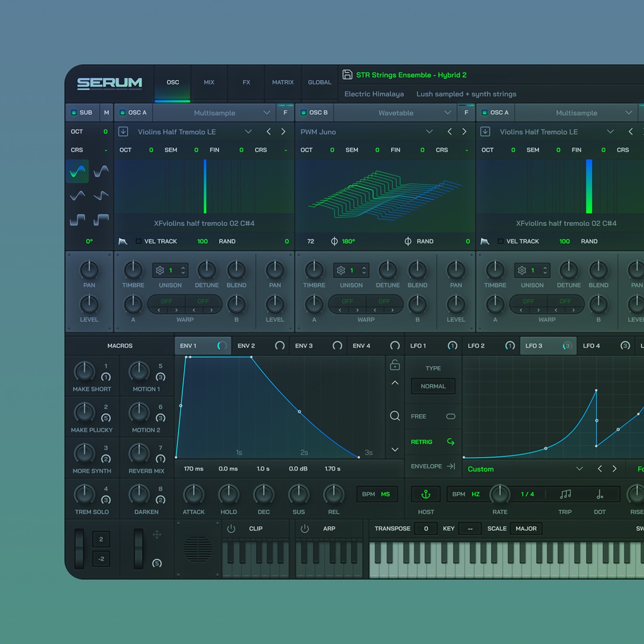Toggle the CLIP power button
644x644 pixels.
coord(231,529)
